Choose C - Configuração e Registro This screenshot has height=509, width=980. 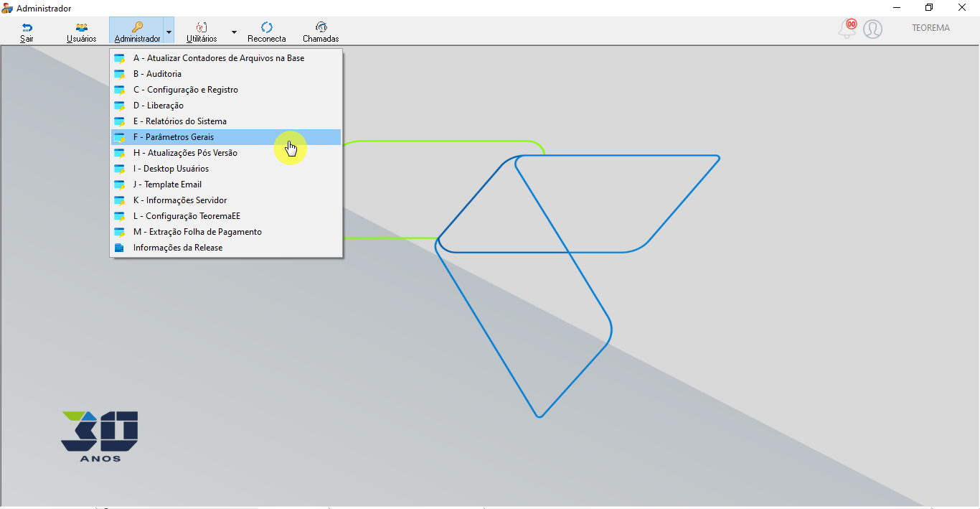pos(226,90)
